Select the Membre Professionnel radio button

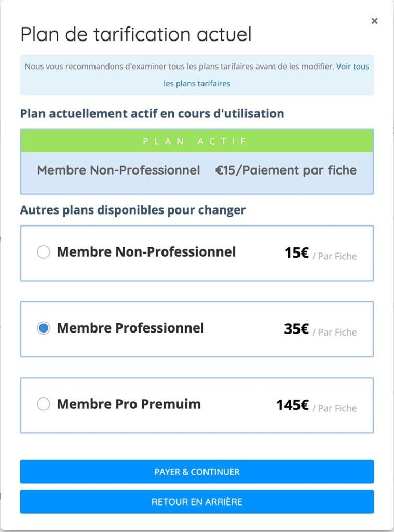tap(44, 328)
